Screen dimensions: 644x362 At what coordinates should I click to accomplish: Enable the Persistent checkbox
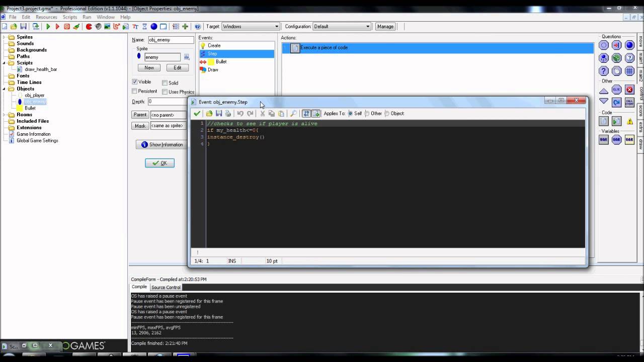pos(135,92)
